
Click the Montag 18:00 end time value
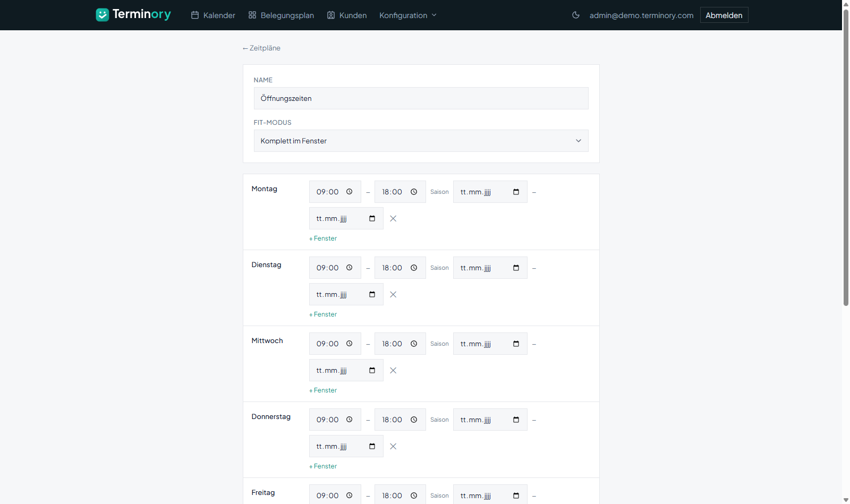tap(392, 192)
